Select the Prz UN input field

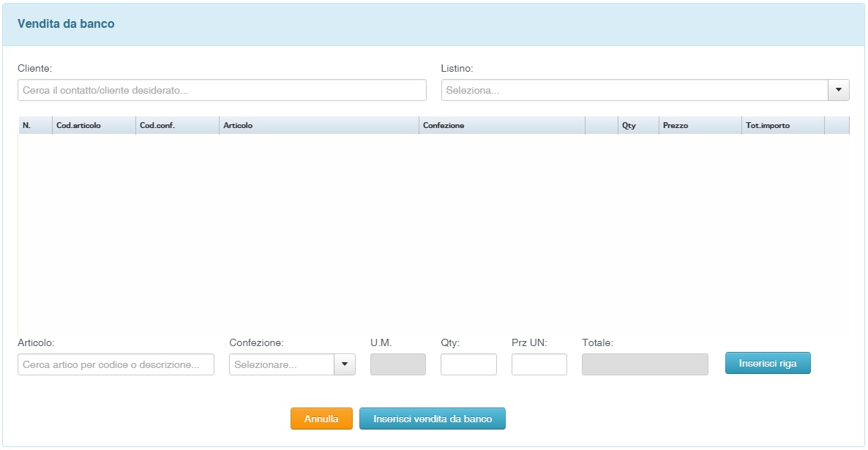click(x=539, y=364)
